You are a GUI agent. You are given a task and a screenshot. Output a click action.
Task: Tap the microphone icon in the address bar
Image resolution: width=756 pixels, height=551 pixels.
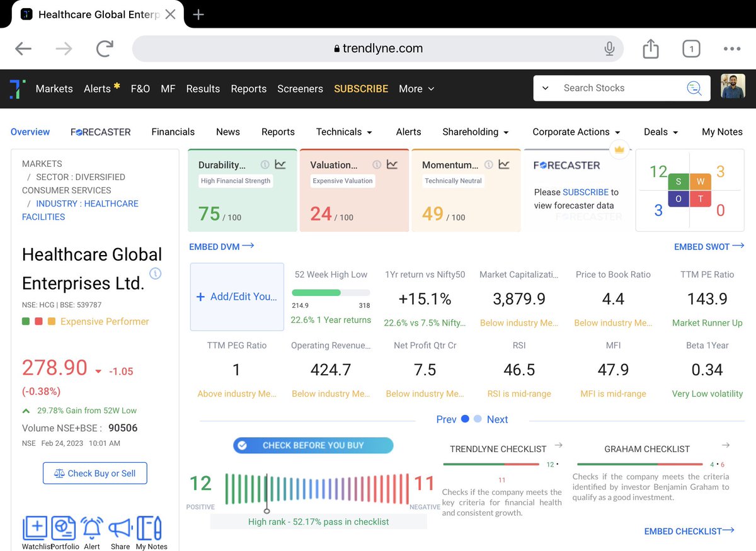[609, 48]
